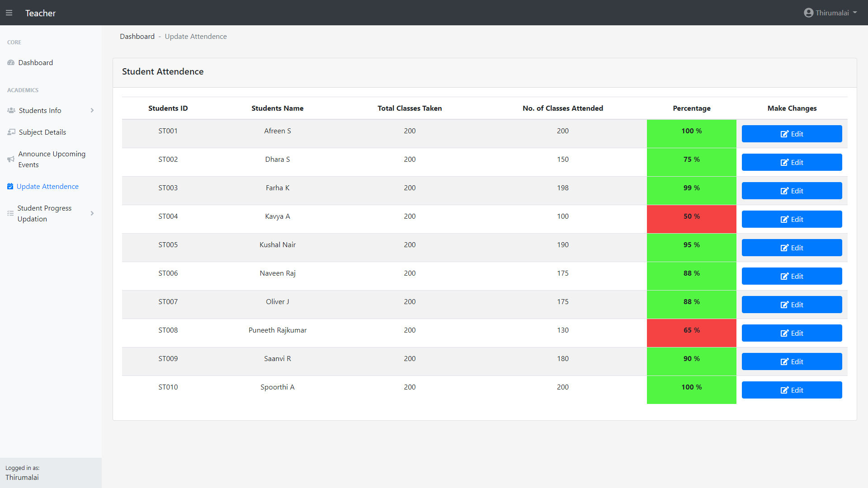Click Edit button for Afreen S
868x488 pixels.
click(x=792, y=134)
